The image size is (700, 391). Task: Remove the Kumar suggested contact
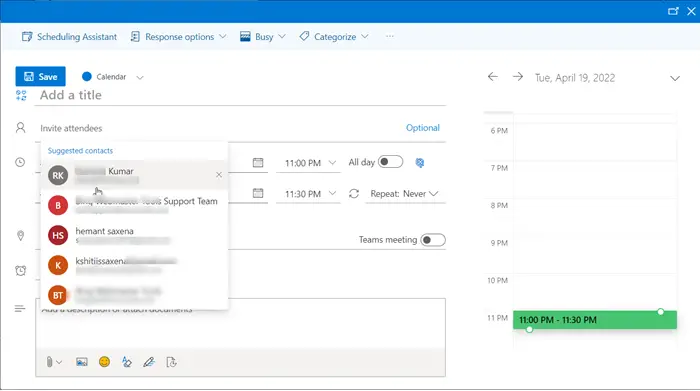click(219, 175)
